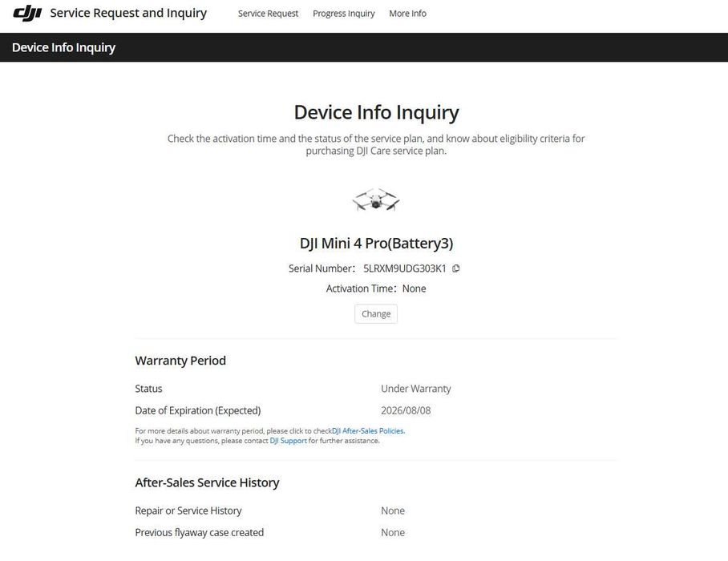Image resolution: width=728 pixels, height=561 pixels.
Task: Click None value for Repair or Service History
Action: point(393,511)
